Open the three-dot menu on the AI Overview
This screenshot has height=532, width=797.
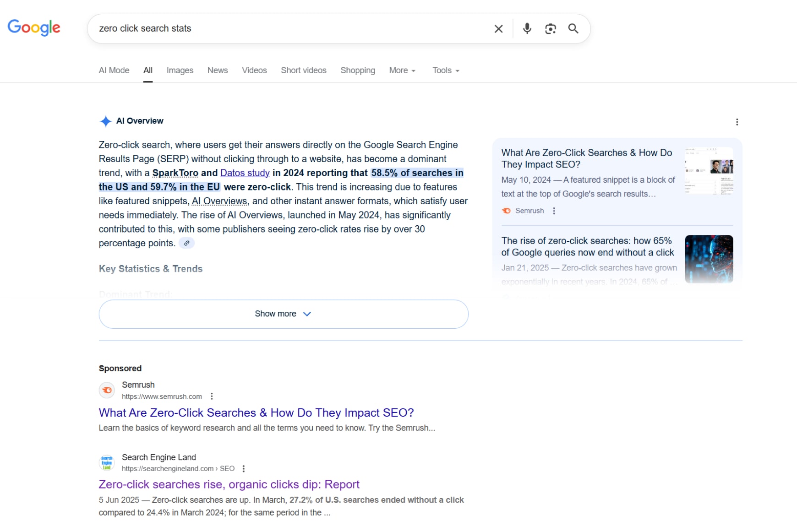coord(737,121)
